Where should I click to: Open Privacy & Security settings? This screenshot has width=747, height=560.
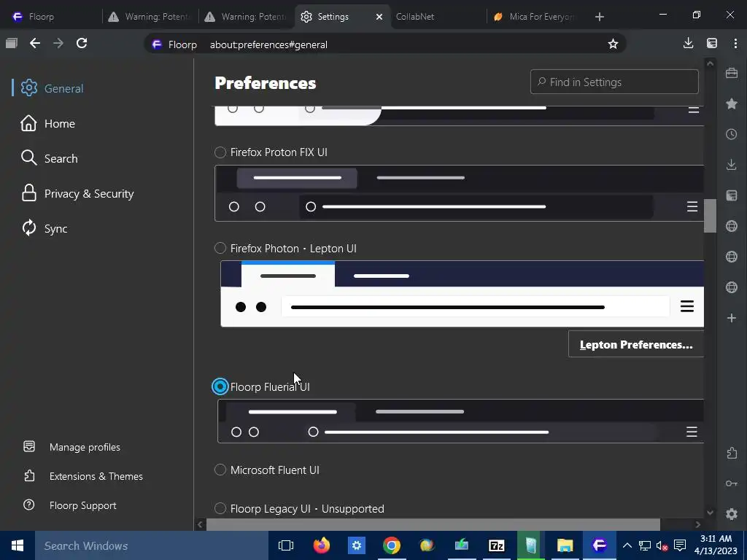[77, 193]
